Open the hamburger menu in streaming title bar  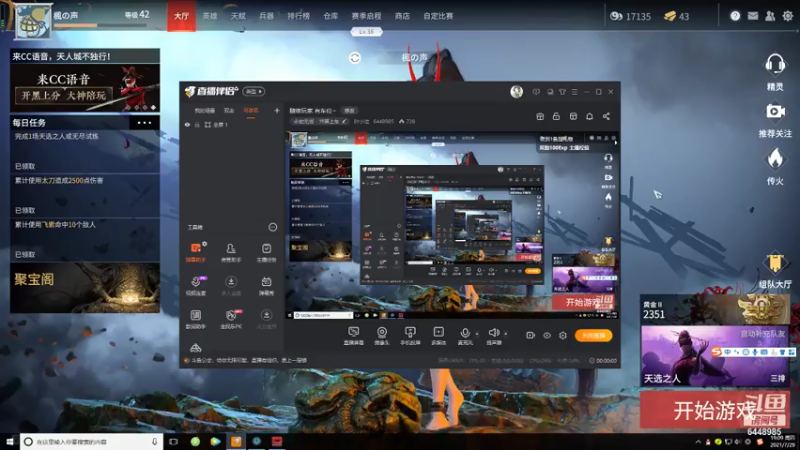tap(574, 92)
